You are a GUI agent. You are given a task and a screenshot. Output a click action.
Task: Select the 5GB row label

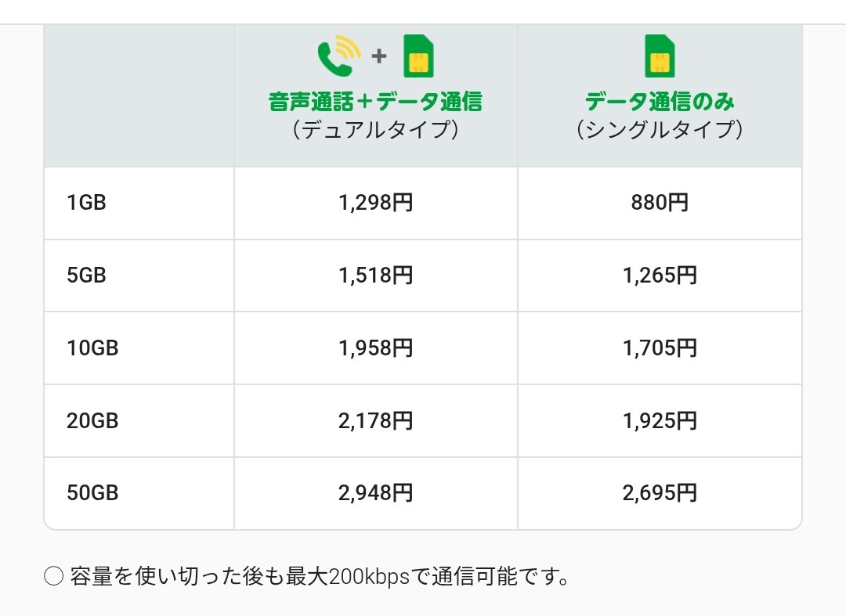click(86, 276)
